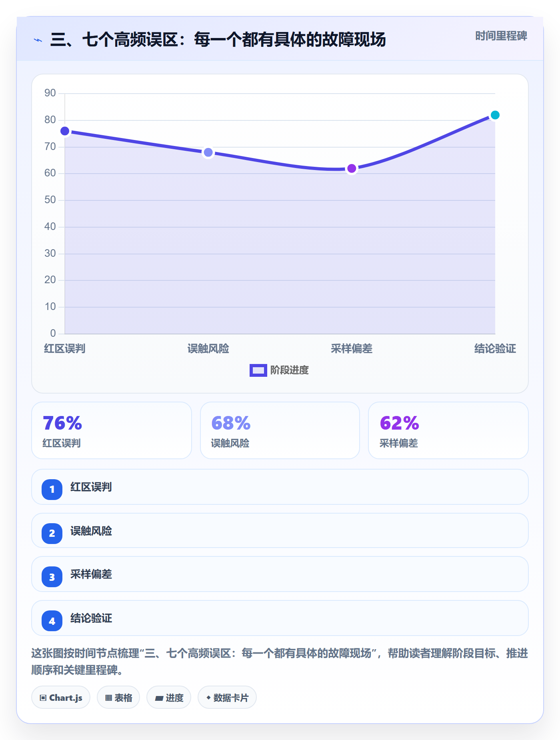Viewport: 560px width, 740px height.
Task: Click the 结论验证 x-axis label
Action: point(495,349)
